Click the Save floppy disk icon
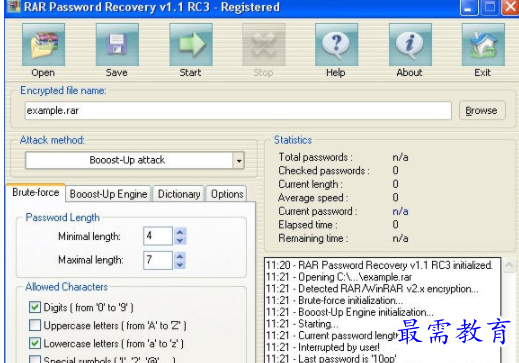This screenshot has height=363, width=519. (117, 45)
